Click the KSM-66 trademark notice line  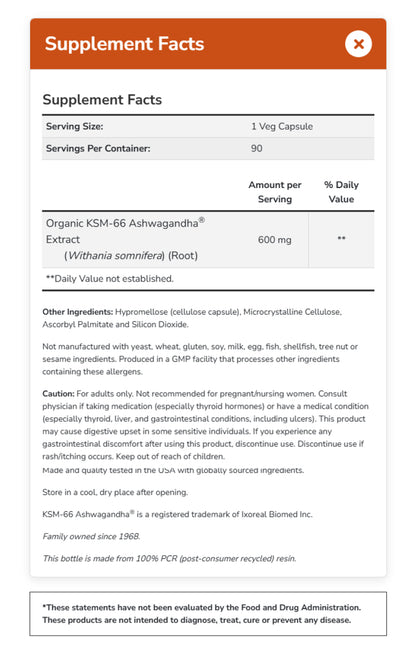[x=177, y=514]
